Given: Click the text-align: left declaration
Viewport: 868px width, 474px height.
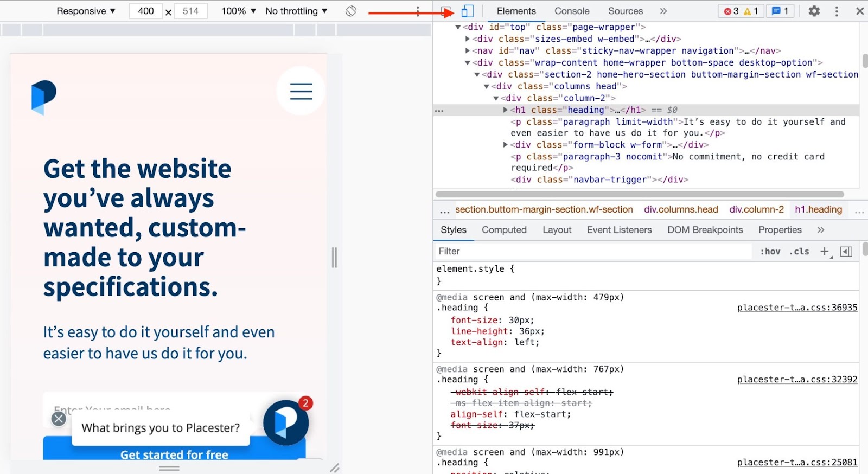Looking at the screenshot, I should 495,342.
